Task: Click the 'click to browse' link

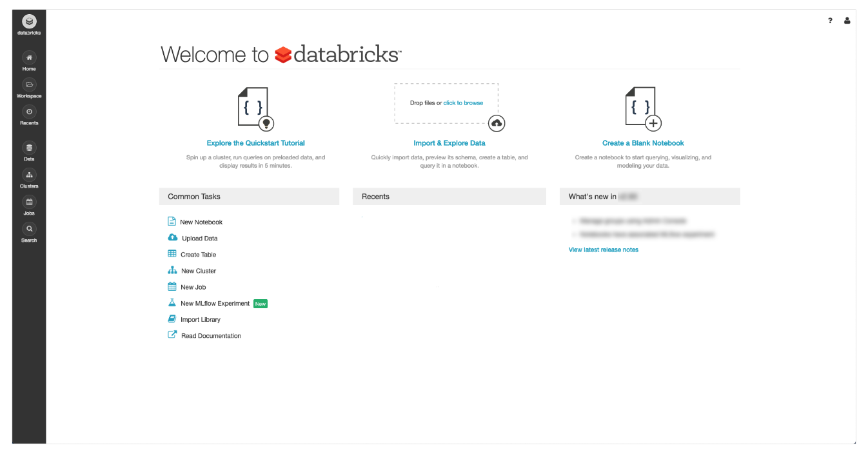Action: 463,103
